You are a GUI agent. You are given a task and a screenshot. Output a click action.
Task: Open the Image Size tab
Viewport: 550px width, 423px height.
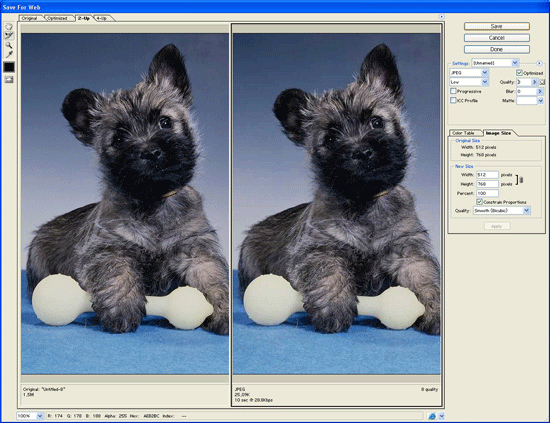click(x=498, y=133)
